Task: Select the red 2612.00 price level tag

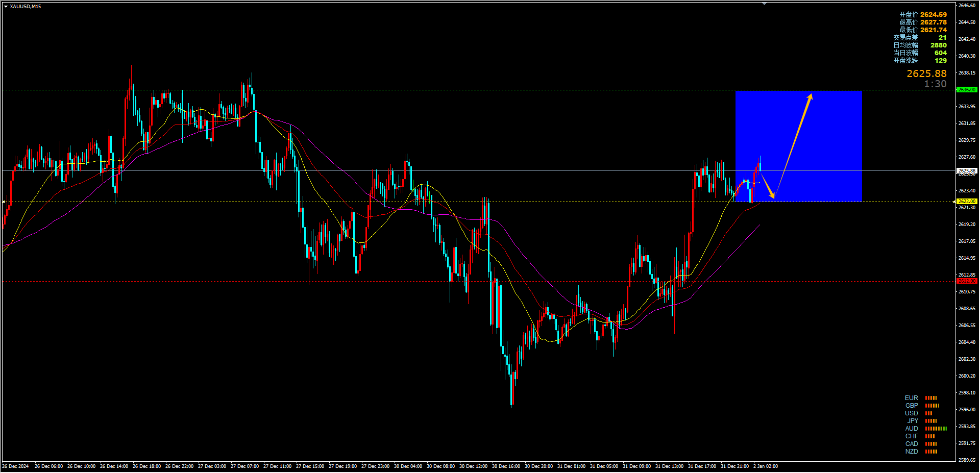Action: (x=967, y=281)
